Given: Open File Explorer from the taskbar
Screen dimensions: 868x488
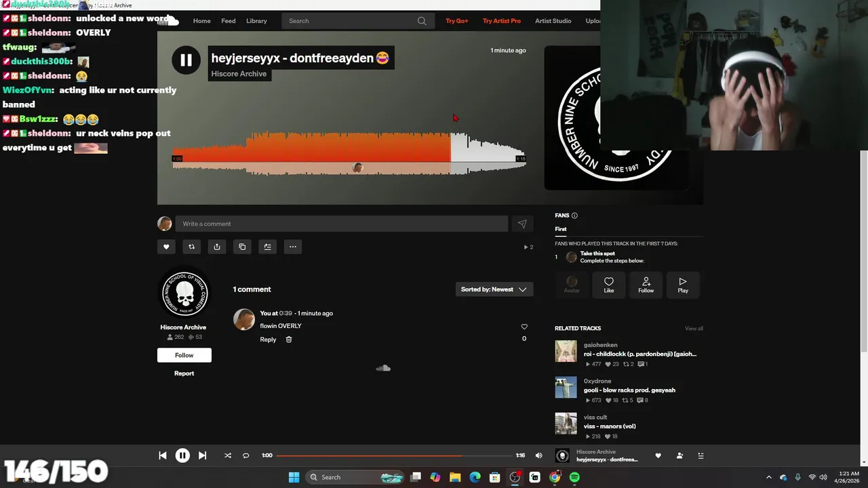Looking at the screenshot, I should (455, 477).
